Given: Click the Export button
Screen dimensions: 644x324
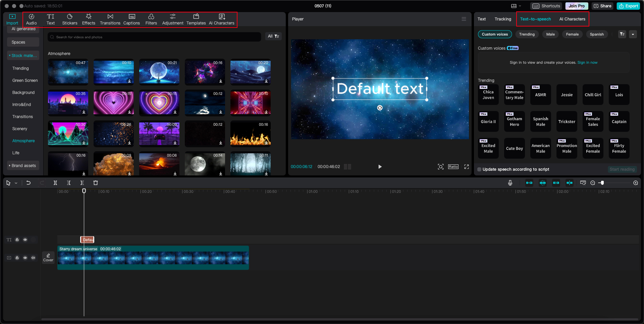Looking at the screenshot, I should point(628,6).
